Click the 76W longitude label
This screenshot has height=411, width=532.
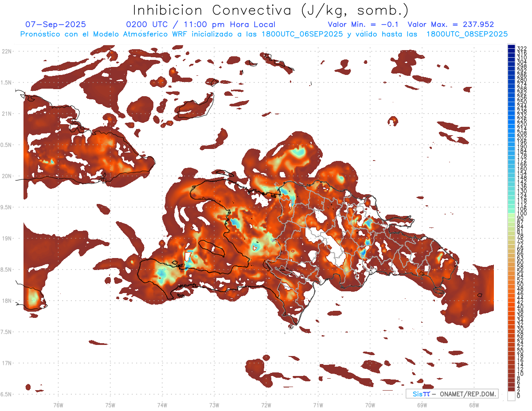click(x=58, y=405)
